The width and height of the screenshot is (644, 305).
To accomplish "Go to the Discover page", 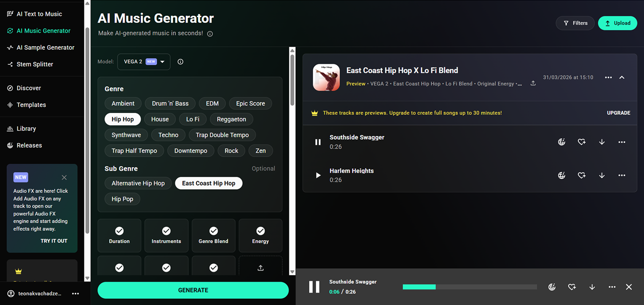I will tap(24, 88).
